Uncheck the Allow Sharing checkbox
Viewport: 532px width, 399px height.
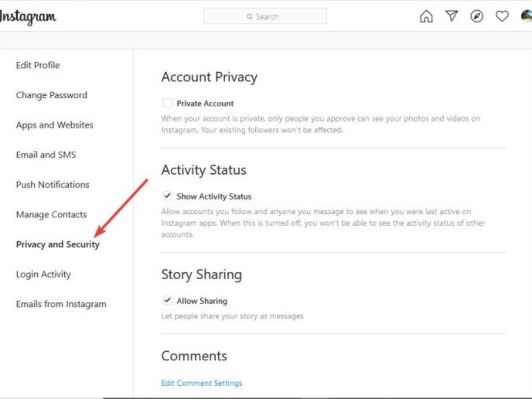(167, 301)
